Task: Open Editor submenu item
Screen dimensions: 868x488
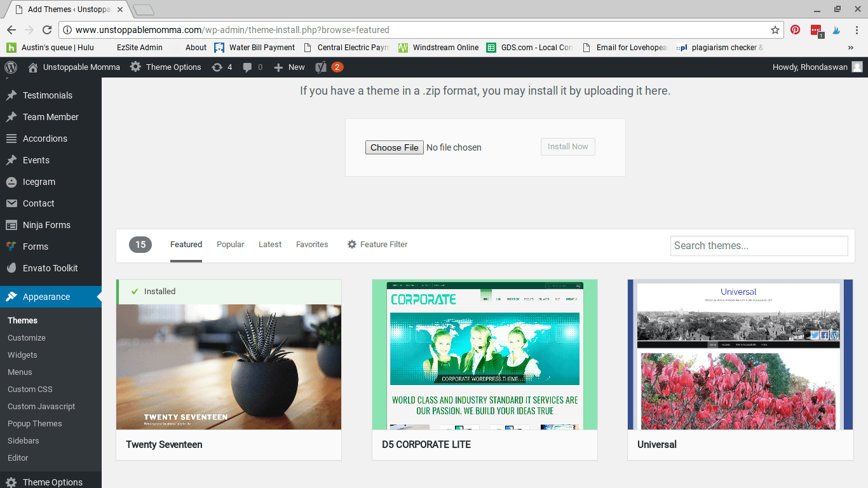Action: click(x=18, y=458)
